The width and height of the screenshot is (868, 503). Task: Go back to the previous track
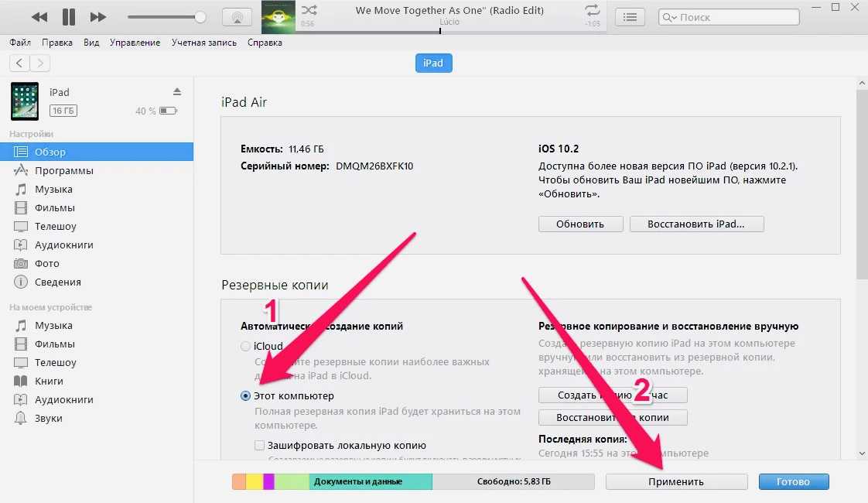click(39, 16)
